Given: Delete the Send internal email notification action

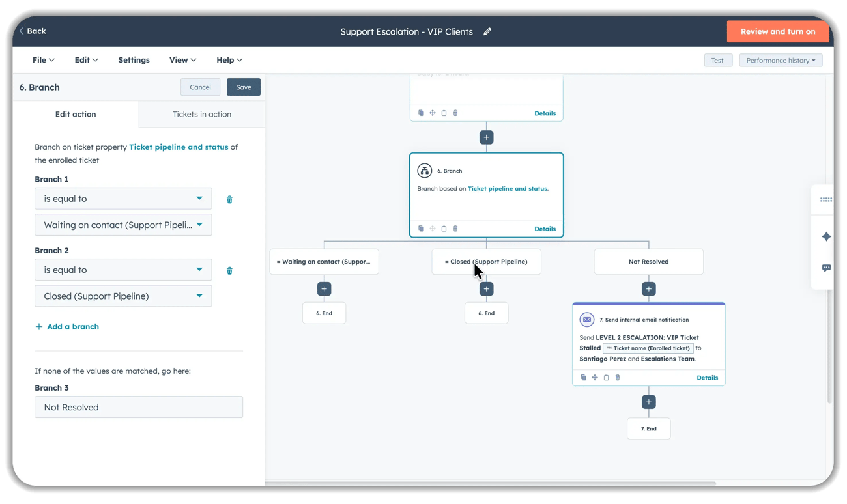Looking at the screenshot, I should [x=617, y=377].
